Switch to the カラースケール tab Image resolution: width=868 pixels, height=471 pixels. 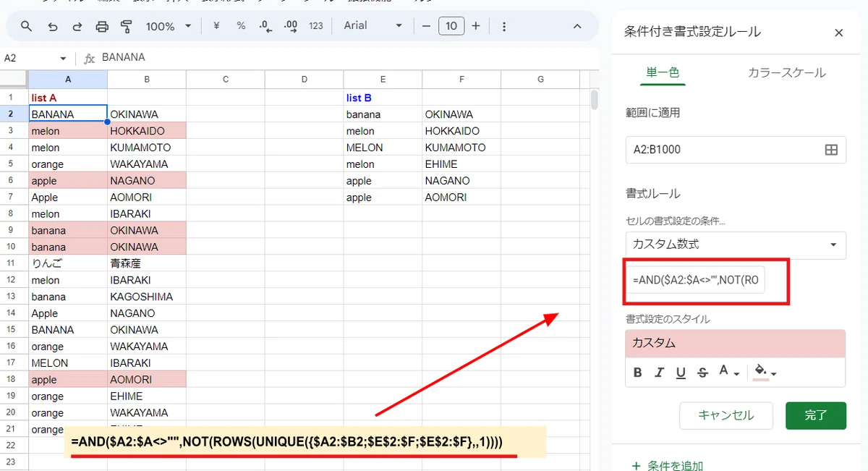787,72
